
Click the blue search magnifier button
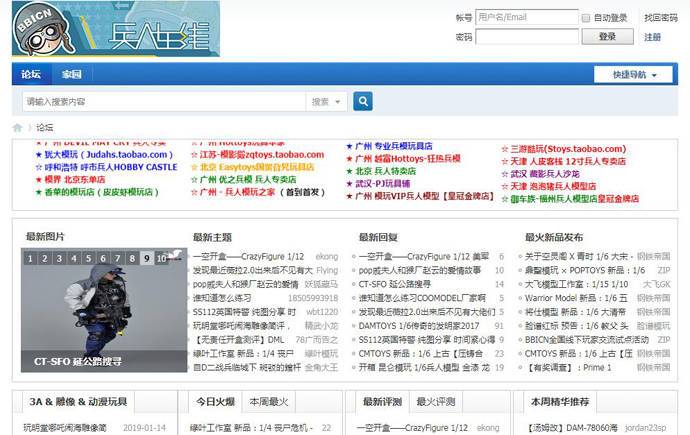click(362, 101)
